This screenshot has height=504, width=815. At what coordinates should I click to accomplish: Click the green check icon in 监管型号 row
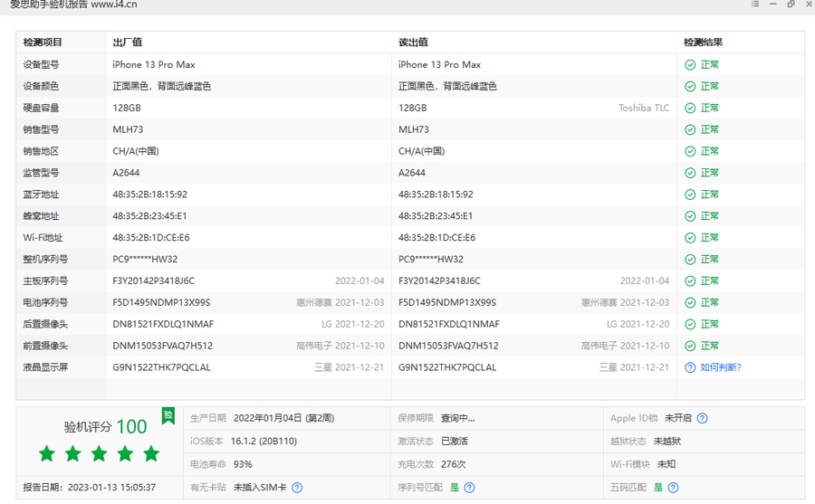click(x=690, y=173)
